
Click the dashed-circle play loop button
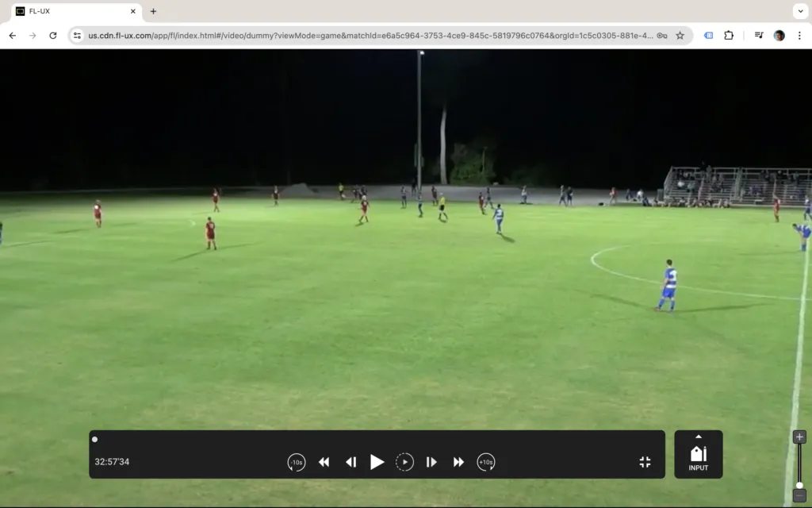coord(404,462)
